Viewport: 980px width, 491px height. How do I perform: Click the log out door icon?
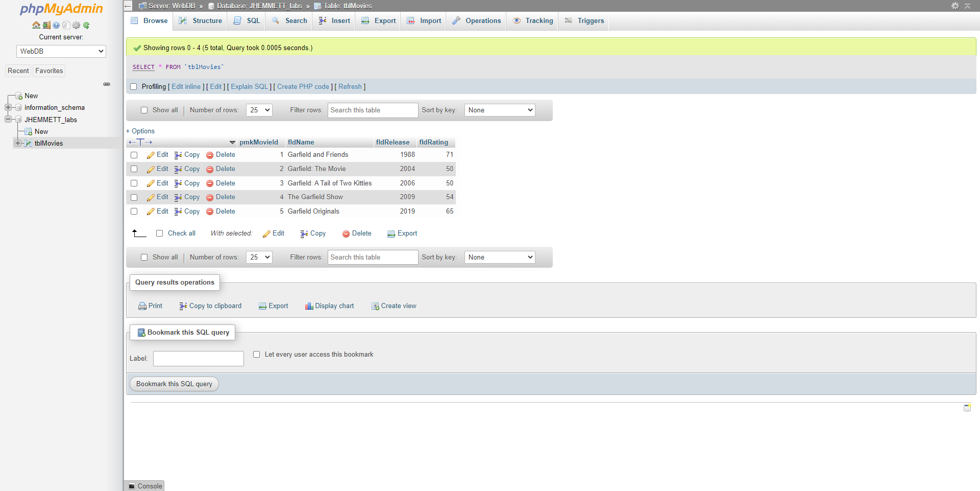click(x=46, y=25)
